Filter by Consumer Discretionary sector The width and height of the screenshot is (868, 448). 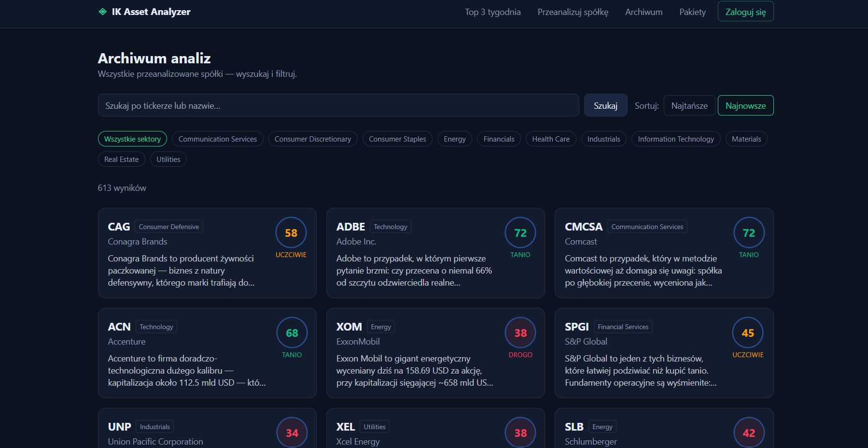313,139
